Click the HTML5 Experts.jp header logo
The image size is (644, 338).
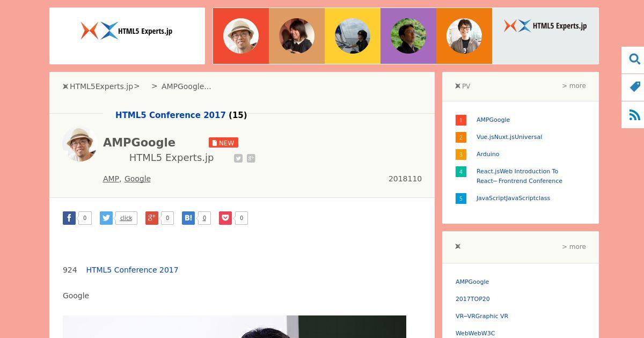tap(127, 31)
